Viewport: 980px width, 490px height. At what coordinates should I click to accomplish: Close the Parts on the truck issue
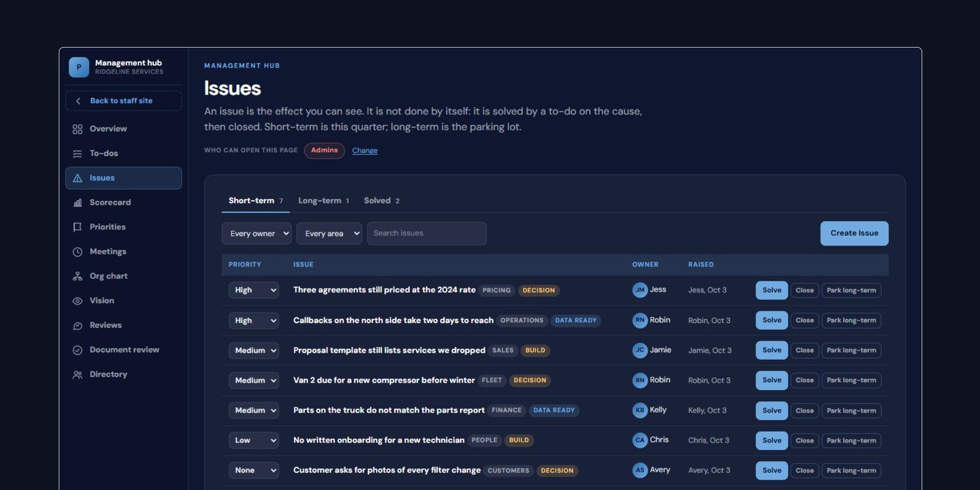(x=805, y=411)
